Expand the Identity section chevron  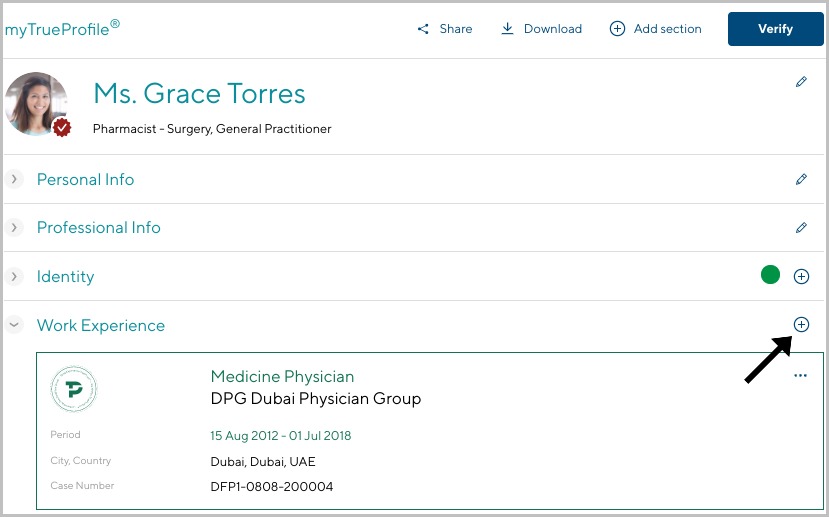coord(14,276)
